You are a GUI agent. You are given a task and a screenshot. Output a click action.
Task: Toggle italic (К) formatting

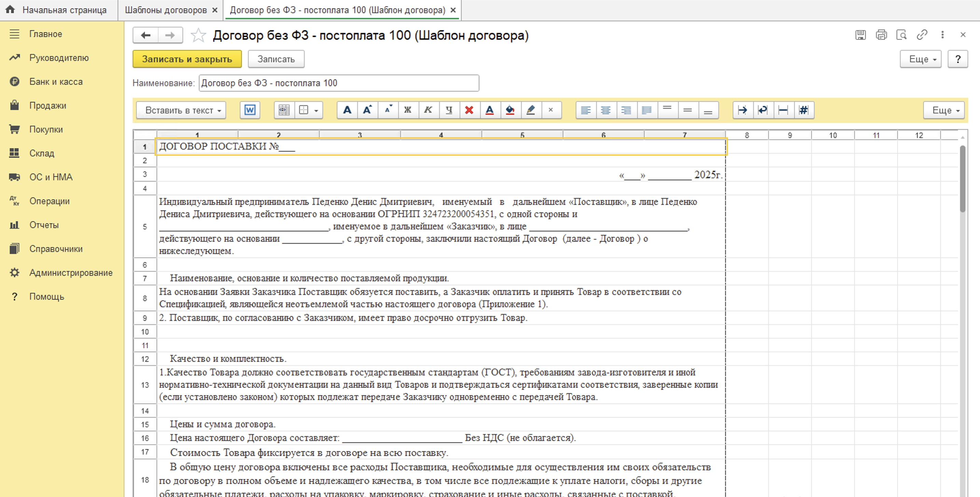[429, 110]
